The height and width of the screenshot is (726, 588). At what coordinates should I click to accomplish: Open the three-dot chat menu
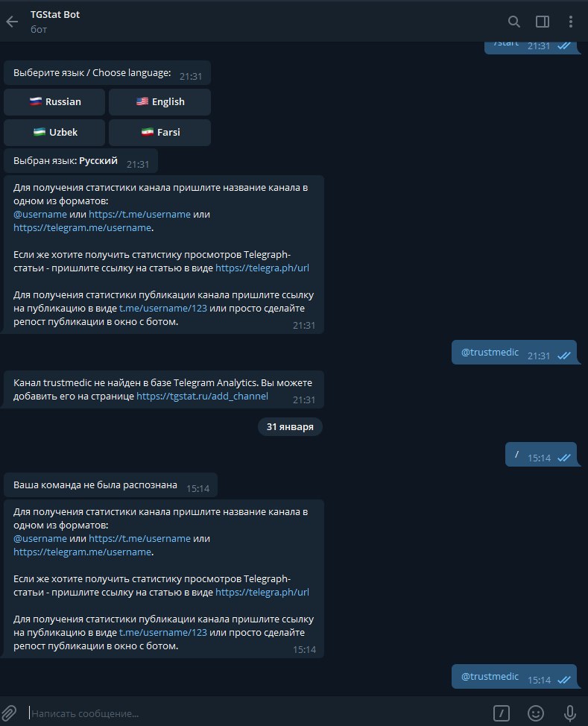[570, 22]
